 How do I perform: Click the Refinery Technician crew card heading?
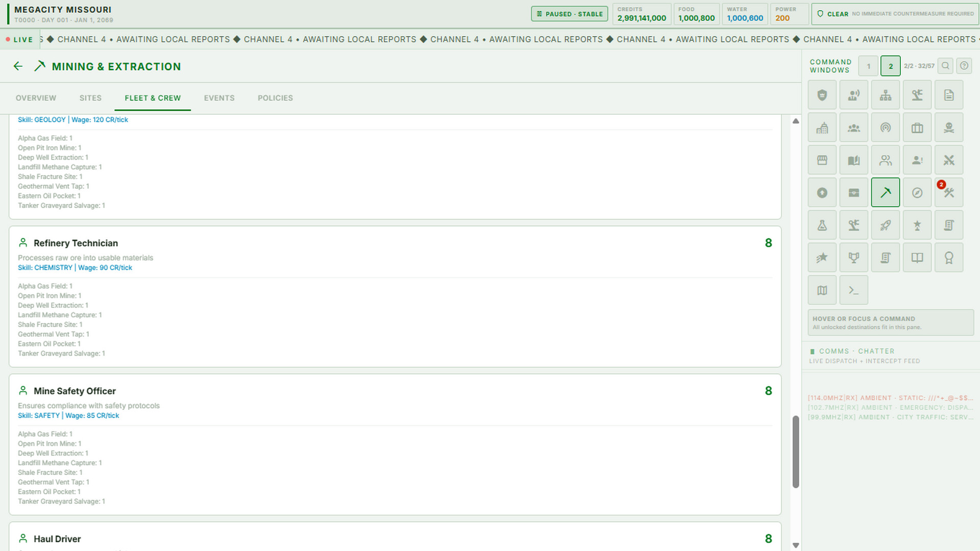point(76,243)
